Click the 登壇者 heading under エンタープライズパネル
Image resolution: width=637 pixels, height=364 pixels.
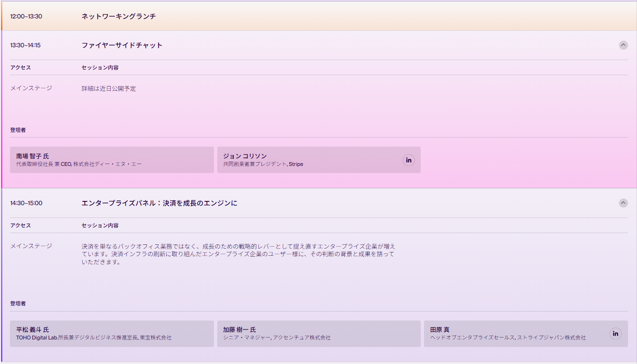point(18,303)
